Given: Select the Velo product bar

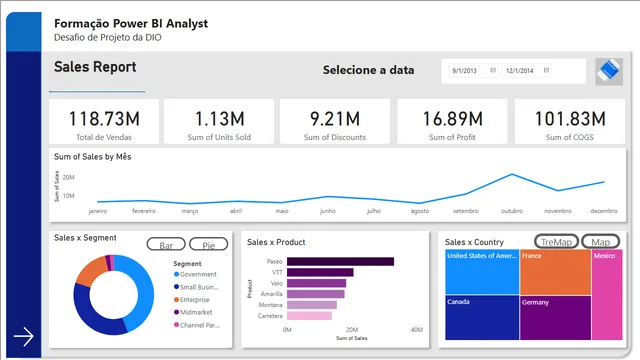Looking at the screenshot, I should pyautogui.click(x=316, y=283).
